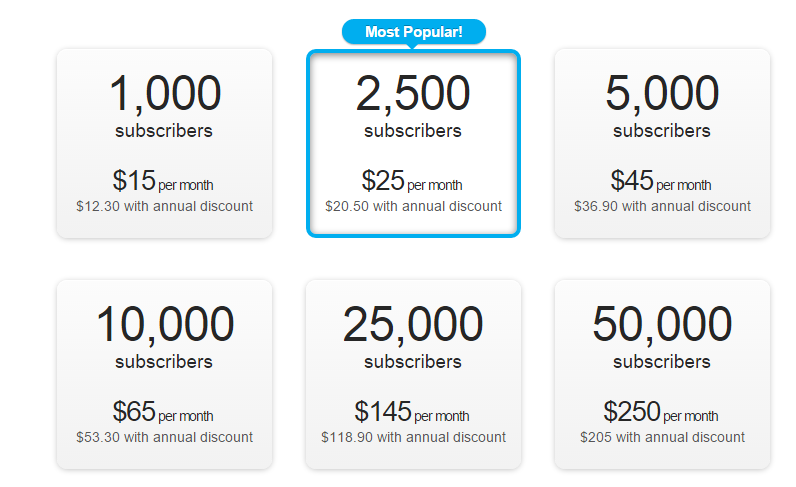Click $12.30 with annual discount text
796x487 pixels.
[164, 206]
